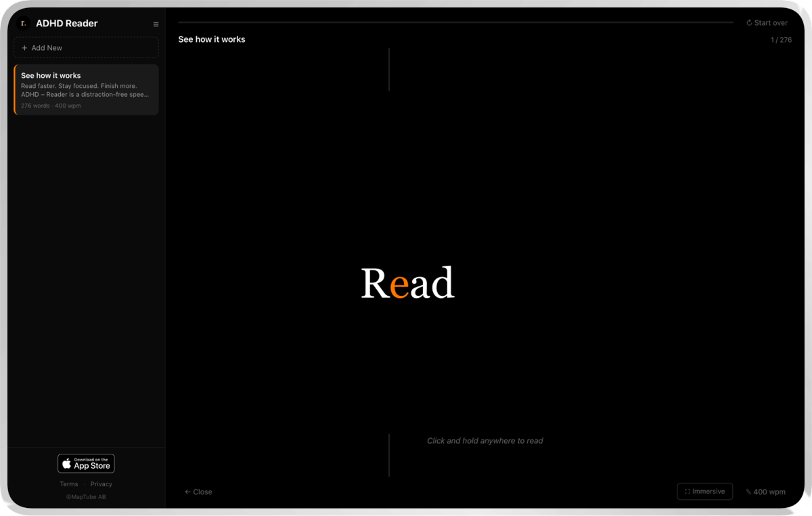This screenshot has height=516, width=812.
Task: Click the ADHD Reader app title
Action: pos(66,23)
